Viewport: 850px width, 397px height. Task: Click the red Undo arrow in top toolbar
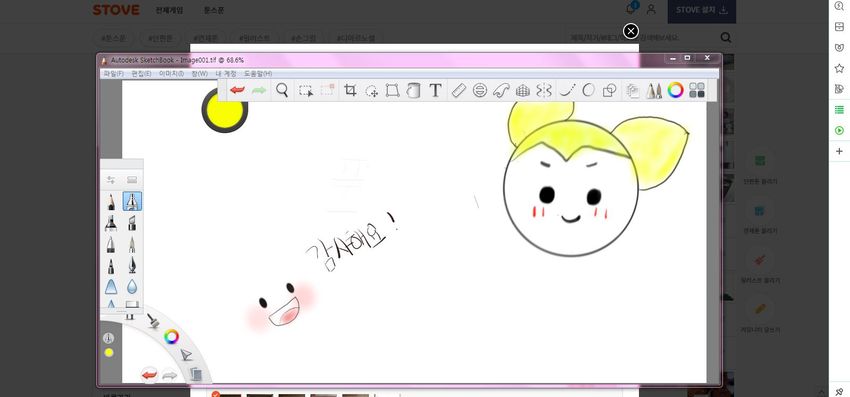237,90
